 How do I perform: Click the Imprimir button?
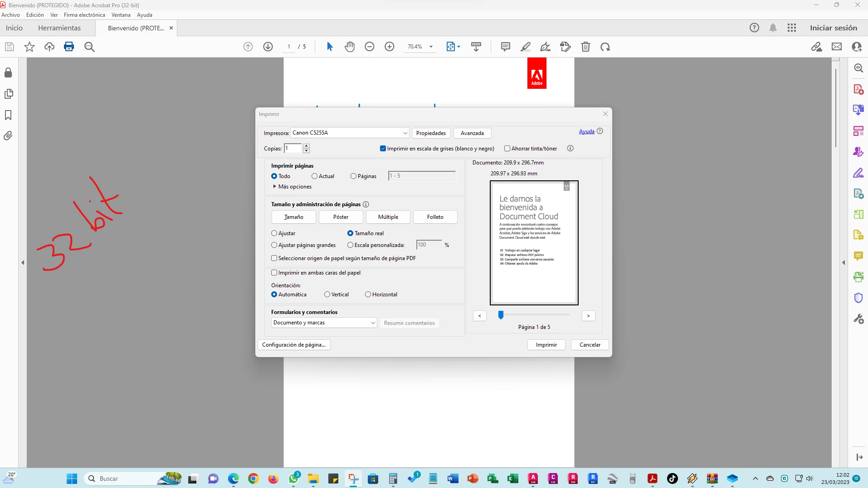(546, 345)
